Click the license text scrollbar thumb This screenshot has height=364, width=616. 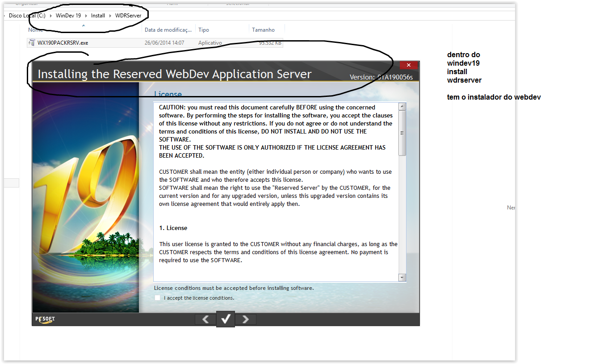pos(402,133)
